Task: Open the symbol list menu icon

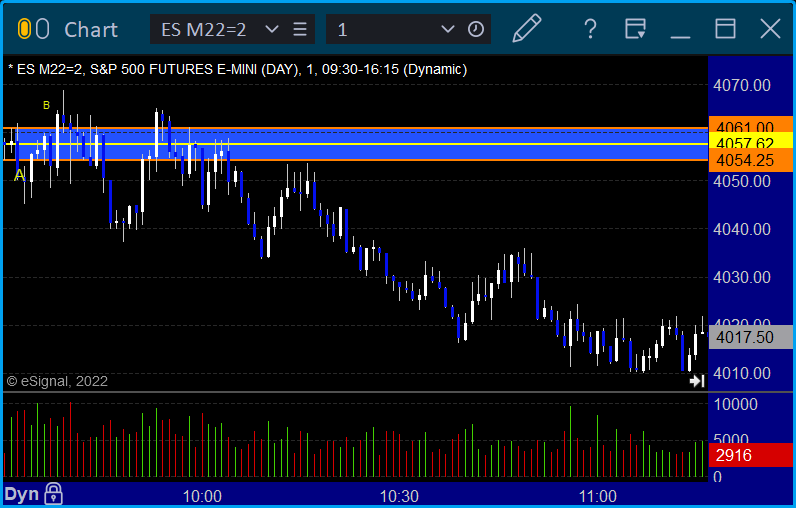Action: pyautogui.click(x=300, y=29)
